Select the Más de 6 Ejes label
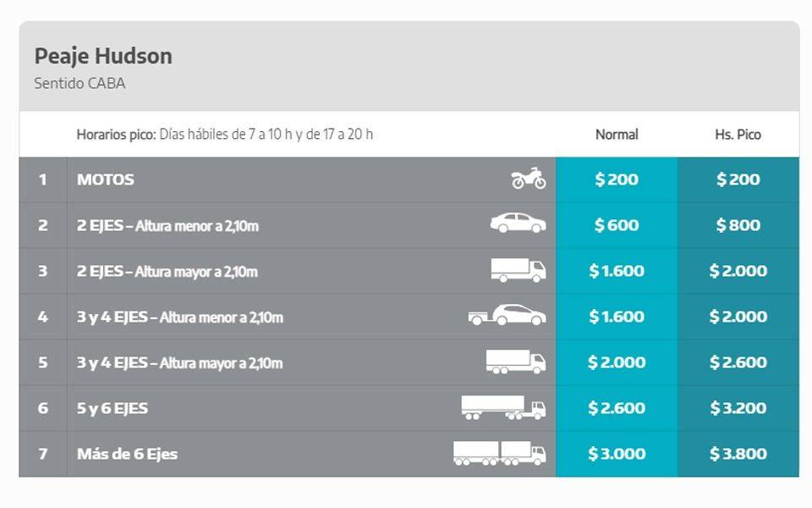Image resolution: width=812 pixels, height=508 pixels. [x=128, y=454]
